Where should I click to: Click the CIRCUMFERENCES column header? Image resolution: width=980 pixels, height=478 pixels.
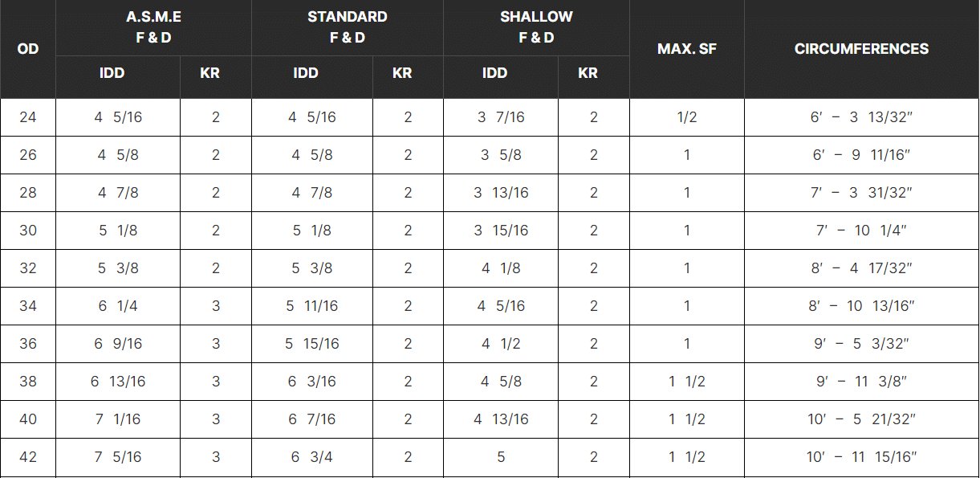point(862,49)
